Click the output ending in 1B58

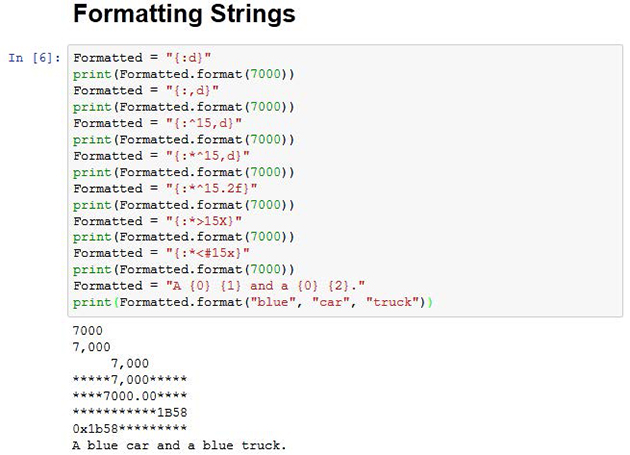pyautogui.click(x=130, y=412)
